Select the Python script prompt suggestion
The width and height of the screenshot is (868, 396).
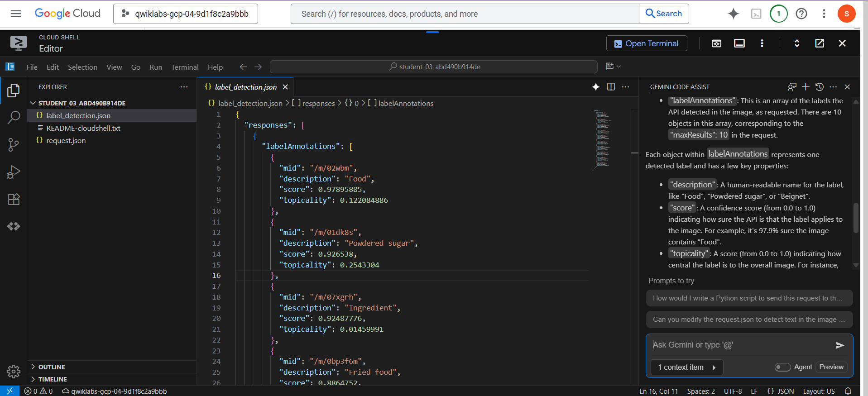coord(749,298)
